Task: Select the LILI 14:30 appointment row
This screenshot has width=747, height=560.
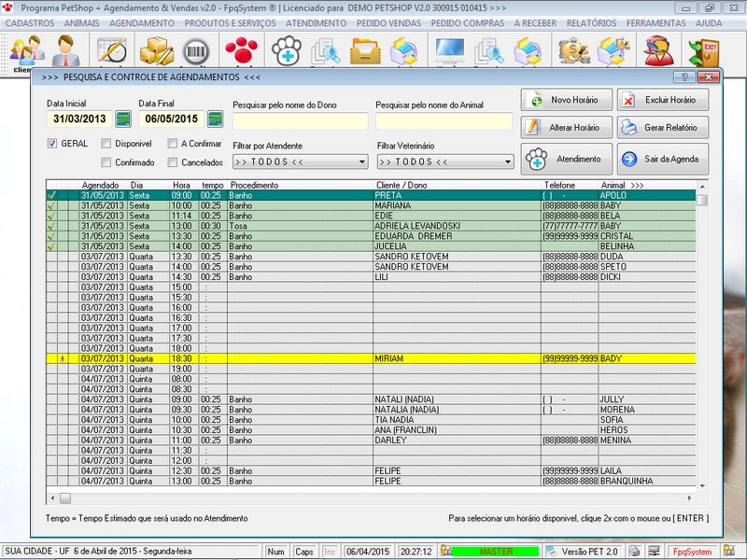Action: [371, 277]
